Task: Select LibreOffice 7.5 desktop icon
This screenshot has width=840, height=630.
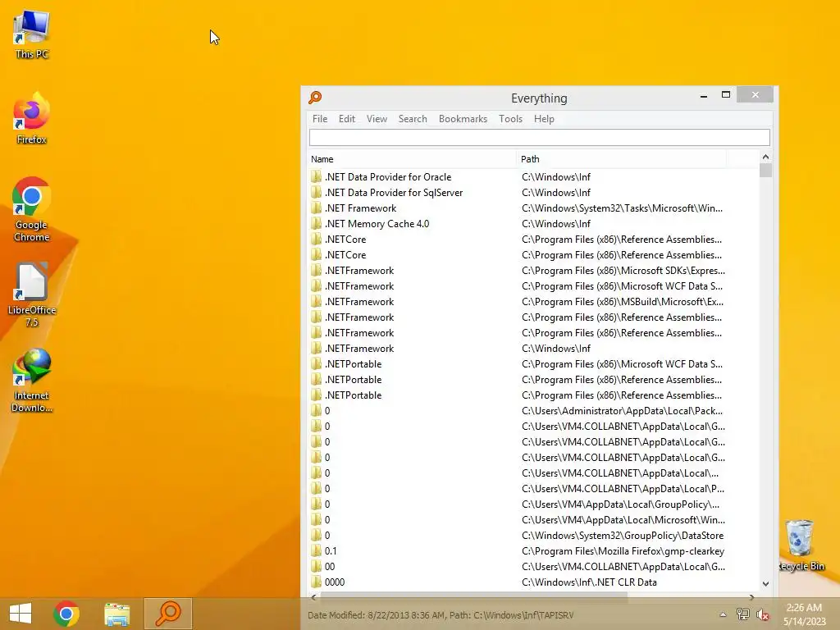Action: [x=32, y=294]
